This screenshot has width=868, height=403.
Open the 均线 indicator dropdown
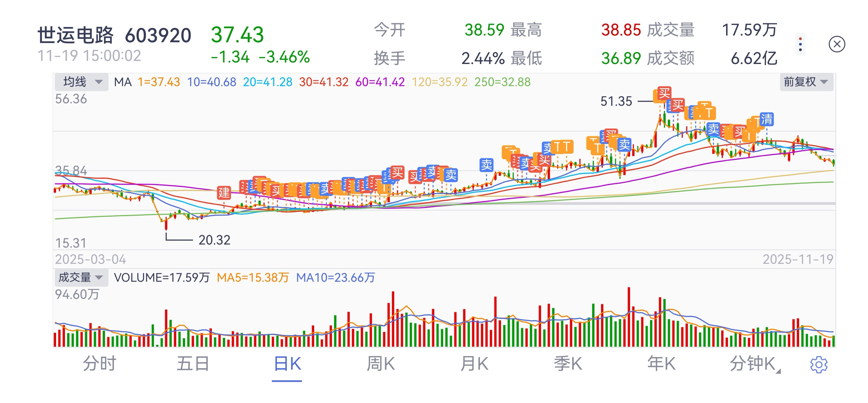tap(82, 82)
